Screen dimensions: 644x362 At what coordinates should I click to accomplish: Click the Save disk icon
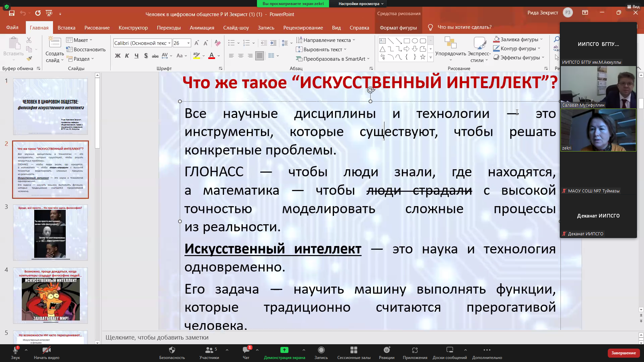[12, 13]
